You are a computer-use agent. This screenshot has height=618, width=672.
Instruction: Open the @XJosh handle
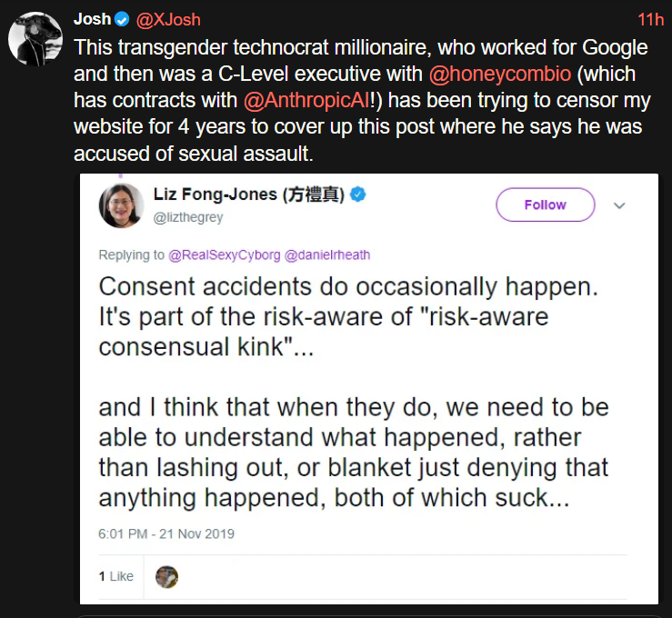[168, 19]
